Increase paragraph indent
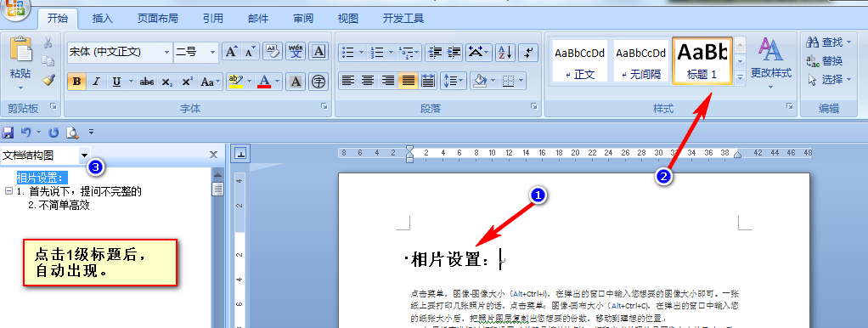This screenshot has height=328, width=868. coord(454,52)
